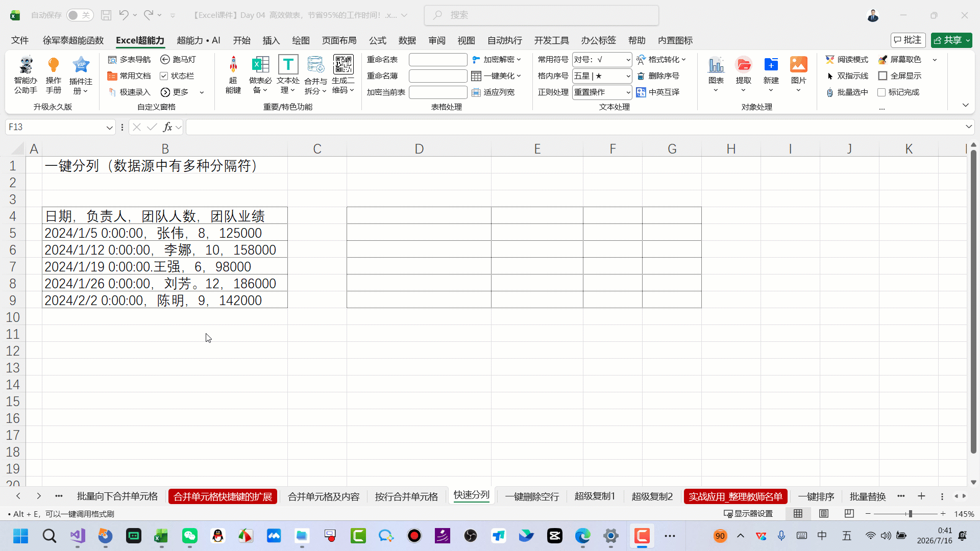Screen dimensions: 980x551
Task: Expand the 格式转化 dropdown
Action: coord(683,60)
